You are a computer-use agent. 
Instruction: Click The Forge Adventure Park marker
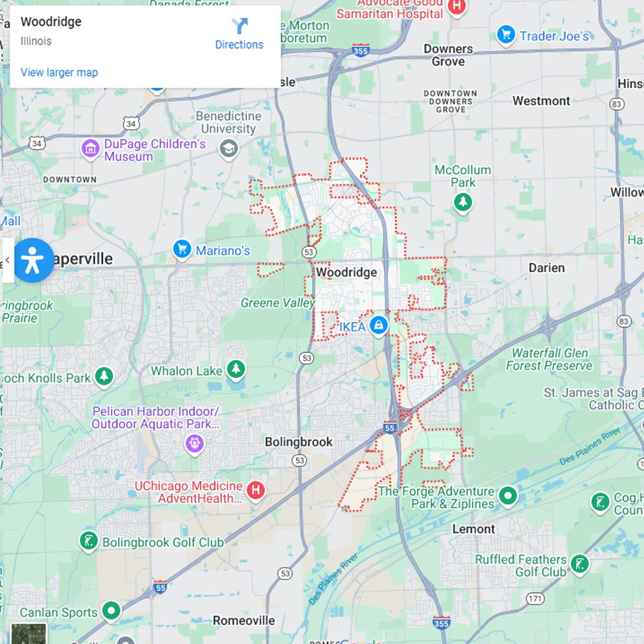pyautogui.click(x=508, y=496)
